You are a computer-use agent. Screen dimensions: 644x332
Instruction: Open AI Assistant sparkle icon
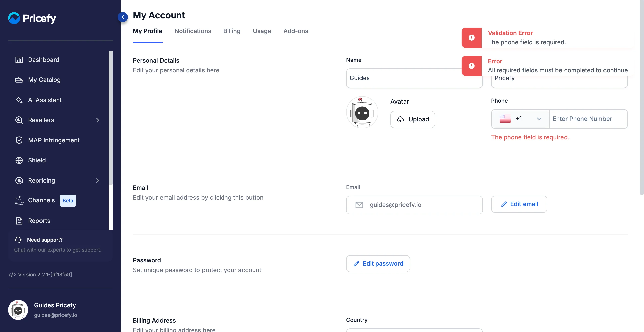tap(19, 100)
